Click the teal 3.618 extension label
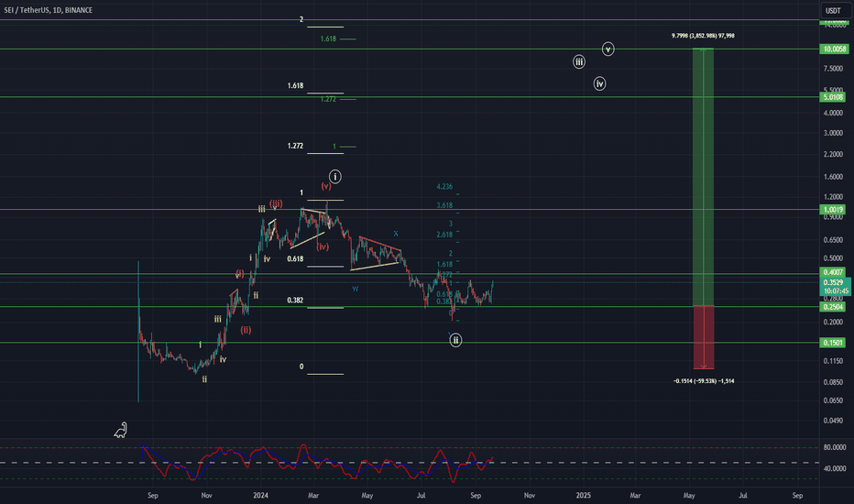The image size is (854, 504). [x=444, y=205]
